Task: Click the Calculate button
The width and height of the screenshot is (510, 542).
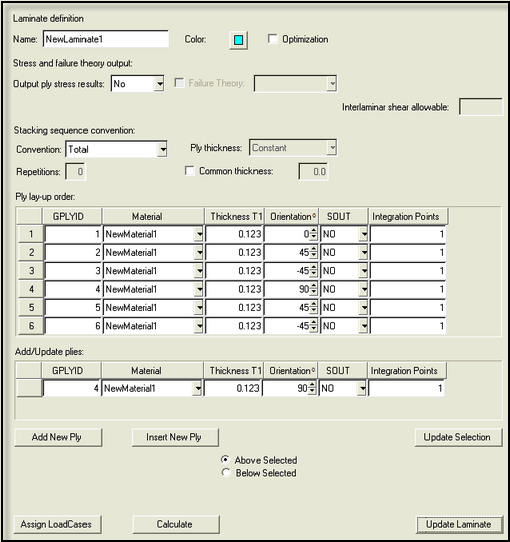Action: (x=176, y=524)
